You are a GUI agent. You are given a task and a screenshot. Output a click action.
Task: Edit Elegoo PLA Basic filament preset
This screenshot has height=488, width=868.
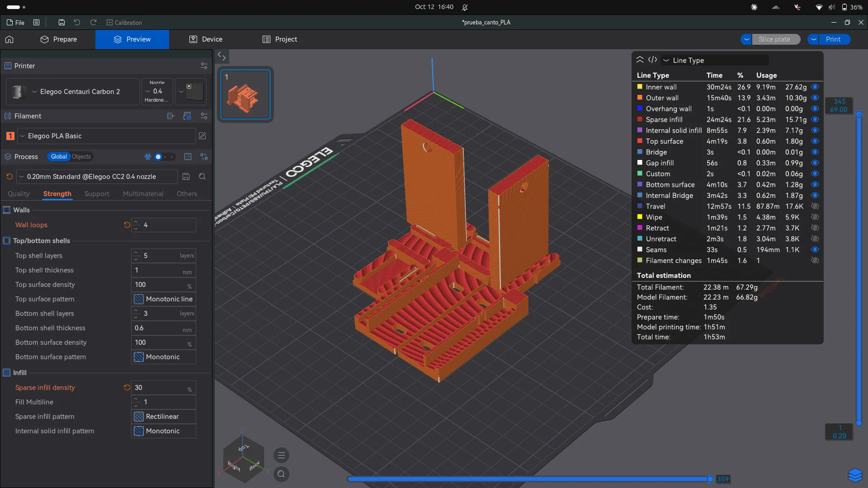click(x=203, y=136)
